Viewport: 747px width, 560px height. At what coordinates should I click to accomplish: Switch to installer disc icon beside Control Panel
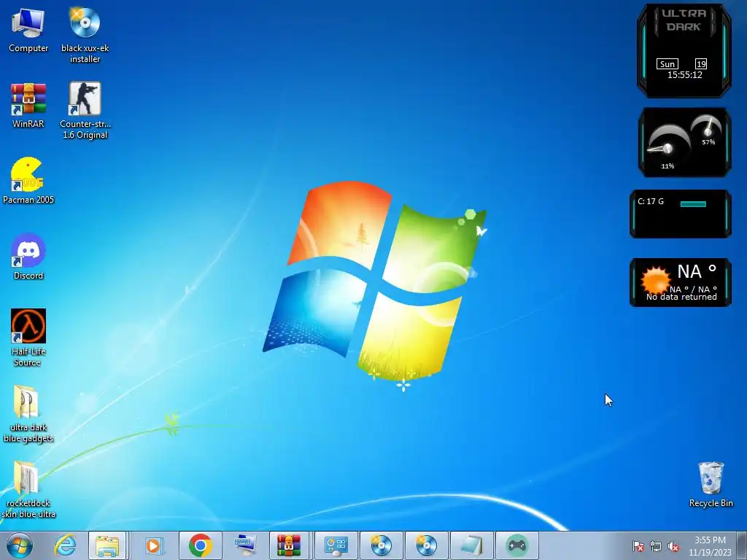click(381, 545)
